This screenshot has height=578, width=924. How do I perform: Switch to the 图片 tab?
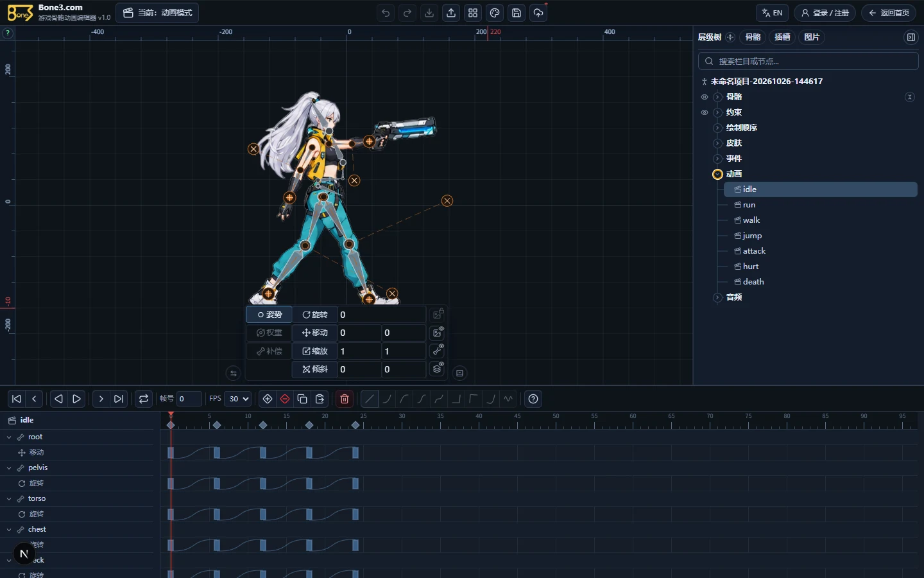tap(812, 37)
